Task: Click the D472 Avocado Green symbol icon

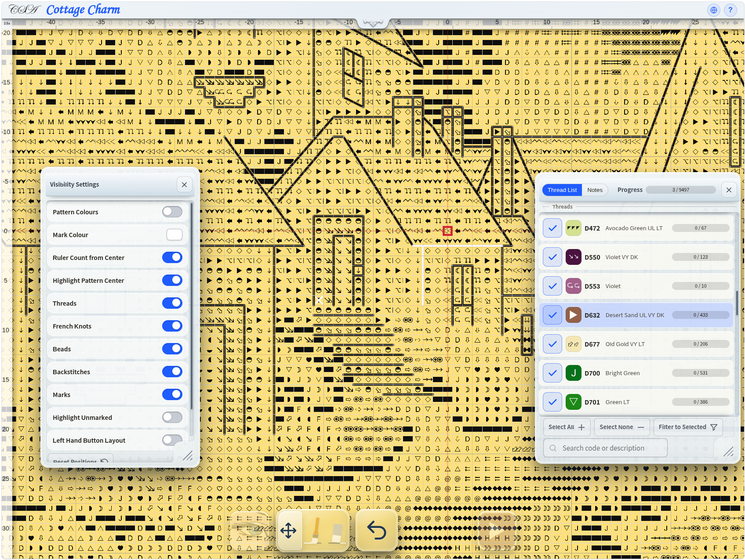Action: tap(573, 228)
